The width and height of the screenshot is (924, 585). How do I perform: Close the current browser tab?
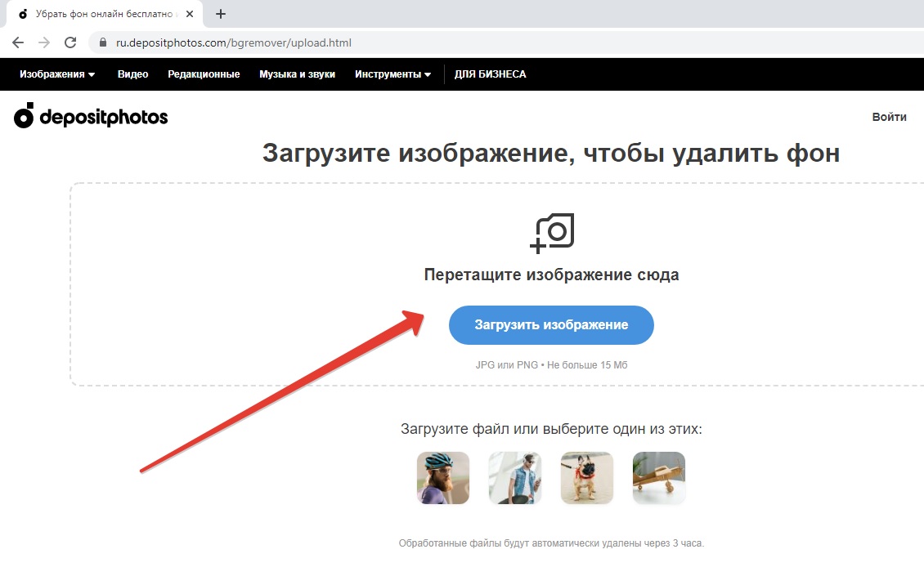(x=190, y=14)
